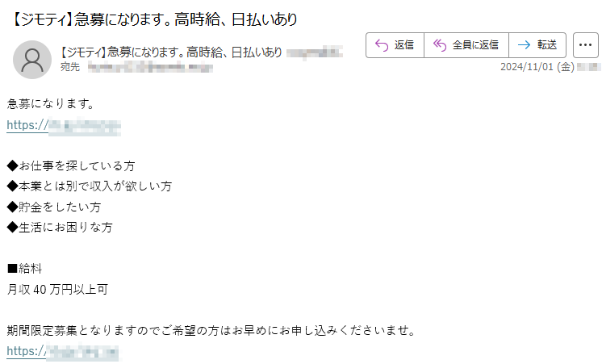Click the blue forward arrow icon
602x364 pixels.
point(524,45)
